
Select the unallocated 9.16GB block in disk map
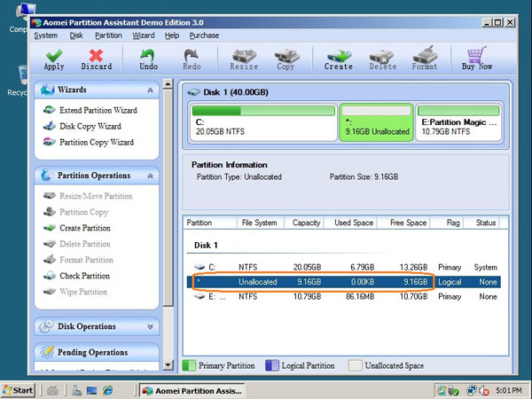coord(375,122)
